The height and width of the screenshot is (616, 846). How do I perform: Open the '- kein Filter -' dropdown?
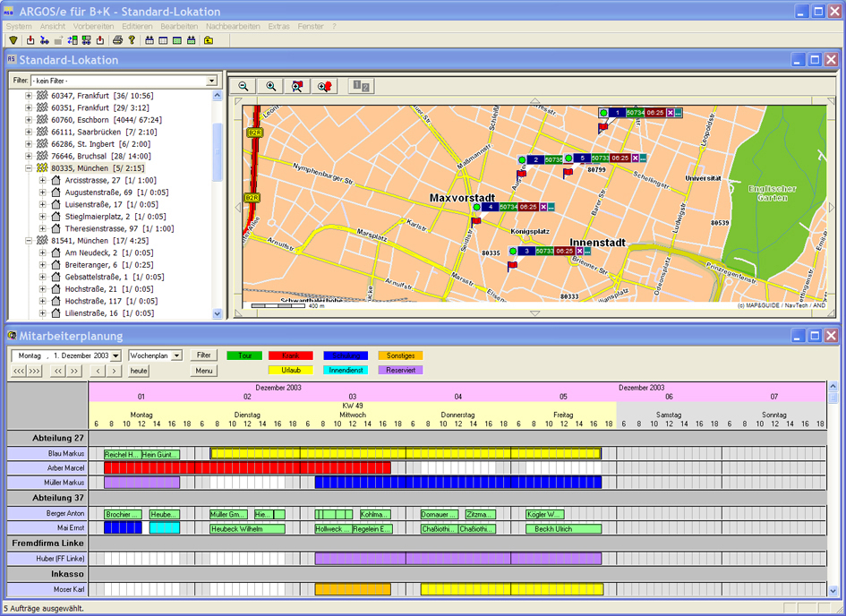pos(212,81)
